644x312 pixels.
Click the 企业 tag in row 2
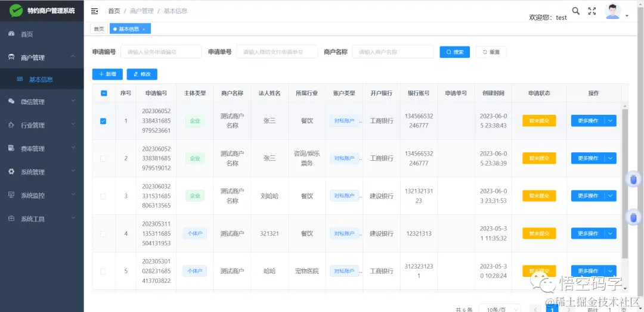tap(195, 158)
